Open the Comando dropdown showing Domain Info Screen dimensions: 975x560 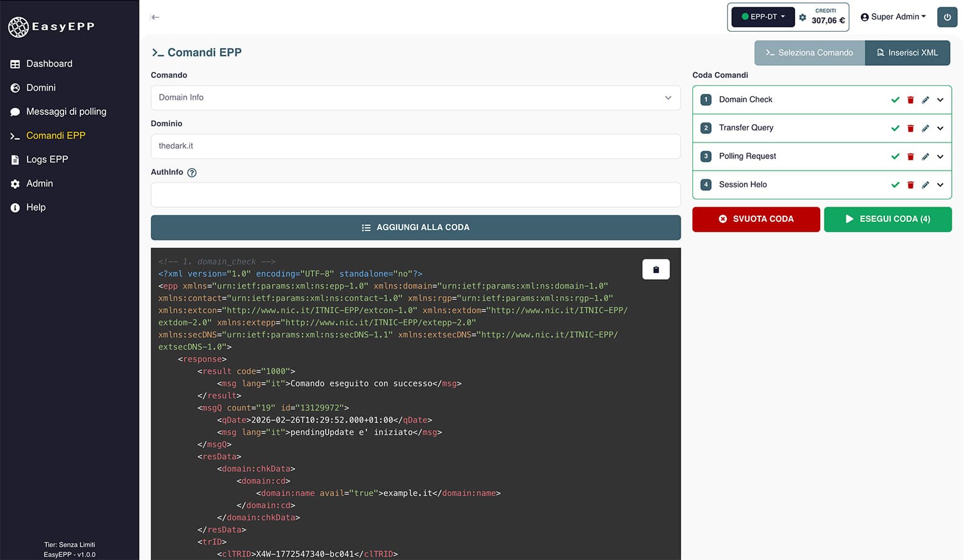pyautogui.click(x=415, y=97)
